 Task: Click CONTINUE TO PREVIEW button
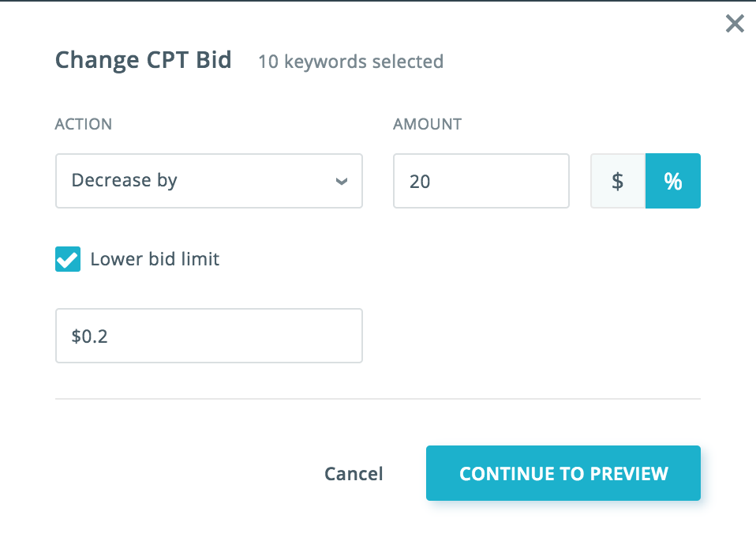coord(563,473)
